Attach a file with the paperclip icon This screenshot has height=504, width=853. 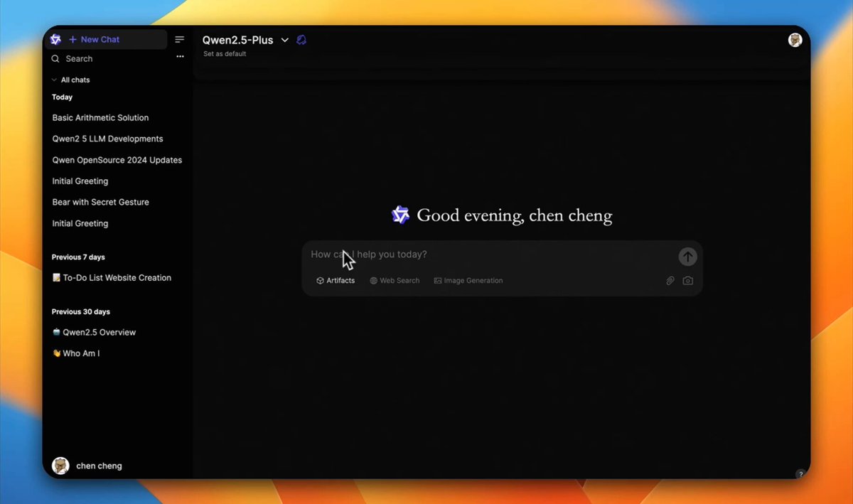670,281
